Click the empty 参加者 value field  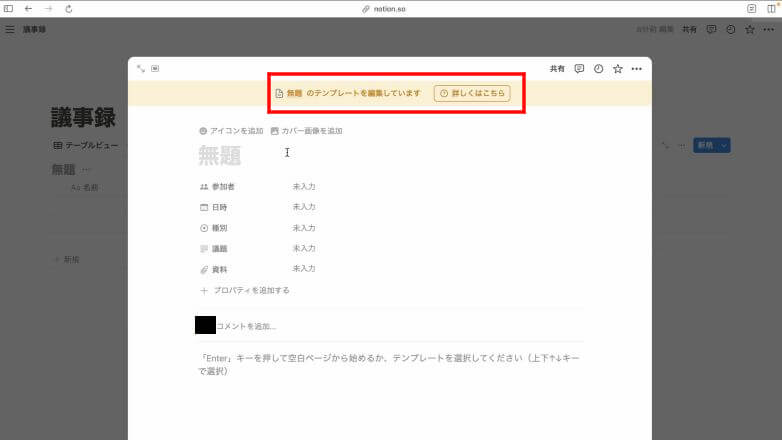[304, 187]
